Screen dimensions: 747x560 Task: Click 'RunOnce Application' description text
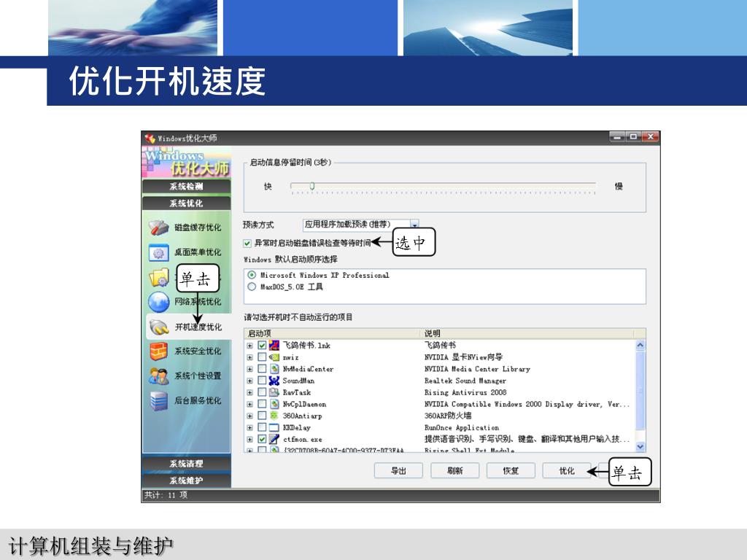(x=462, y=427)
